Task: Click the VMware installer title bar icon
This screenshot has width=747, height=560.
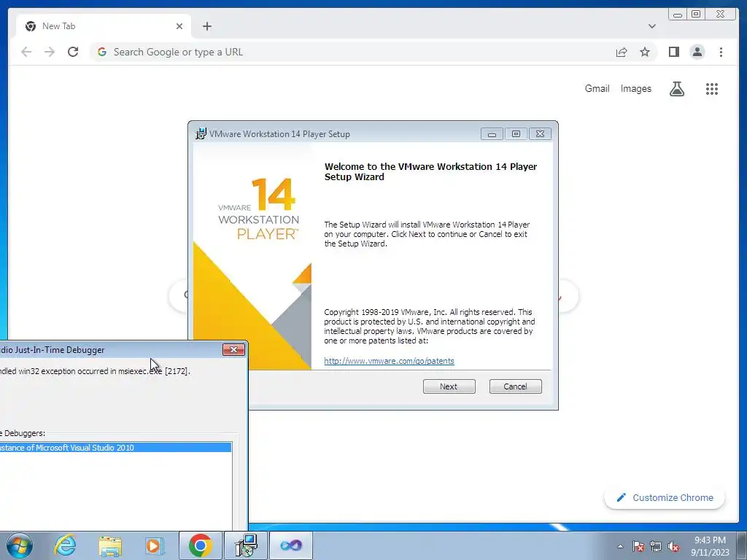Action: point(201,134)
